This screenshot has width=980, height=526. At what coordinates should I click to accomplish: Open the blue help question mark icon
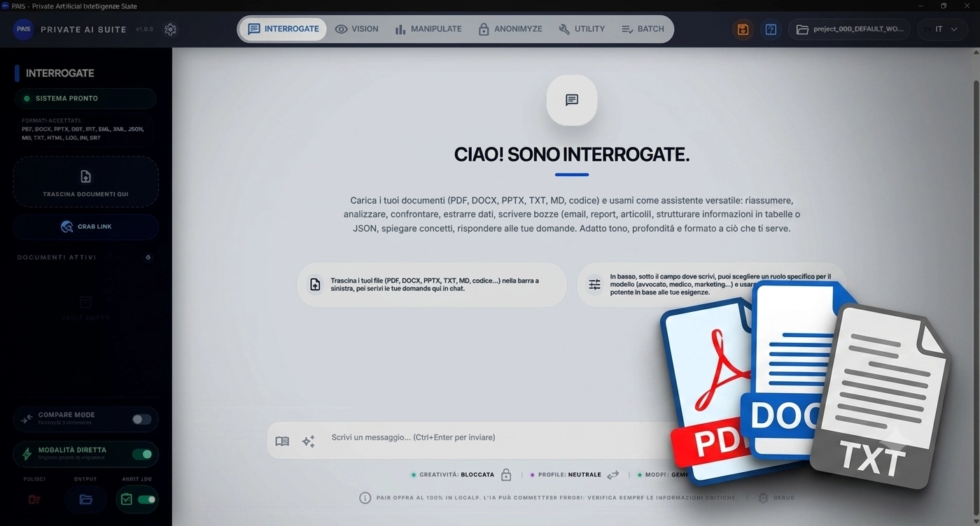pyautogui.click(x=771, y=29)
